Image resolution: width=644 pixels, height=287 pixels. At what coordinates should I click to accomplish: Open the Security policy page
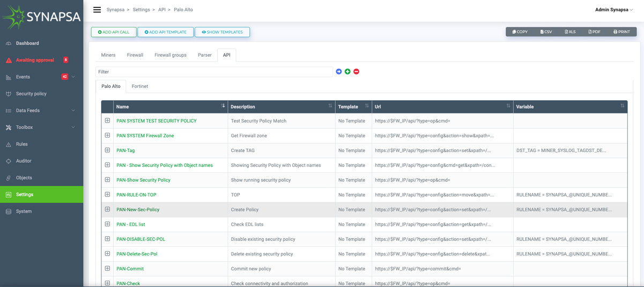[31, 94]
